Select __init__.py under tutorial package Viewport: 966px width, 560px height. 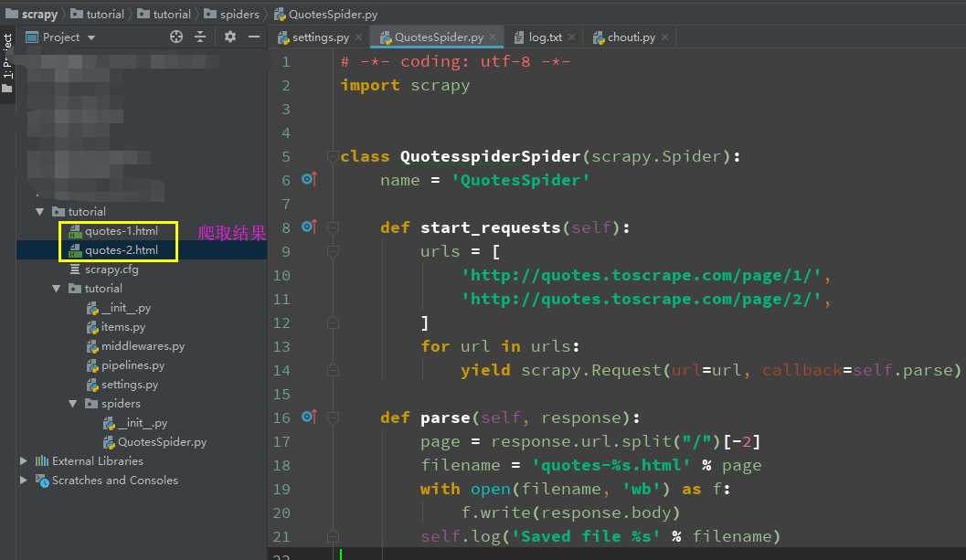[x=126, y=308]
